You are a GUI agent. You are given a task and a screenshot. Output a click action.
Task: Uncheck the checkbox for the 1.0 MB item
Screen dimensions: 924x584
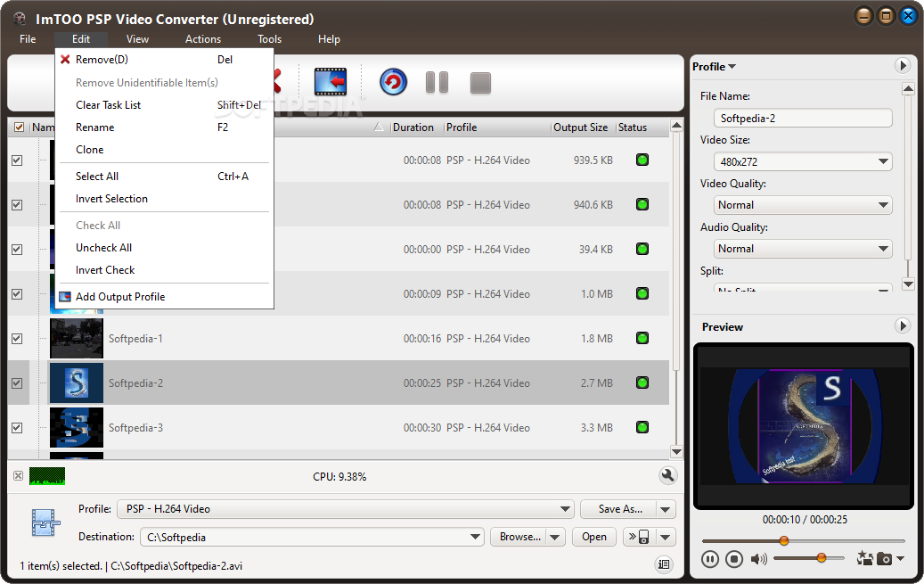(x=17, y=293)
